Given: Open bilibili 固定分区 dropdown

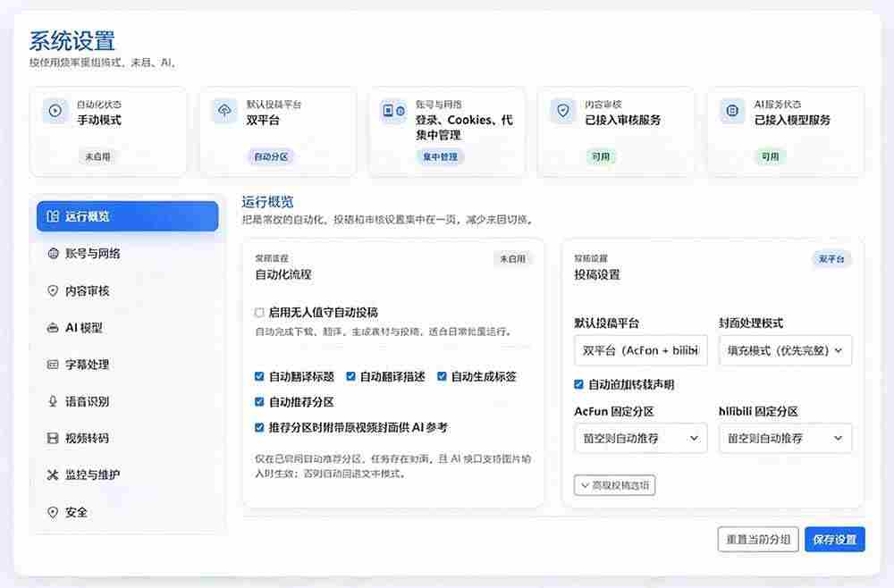Looking at the screenshot, I should pyautogui.click(x=785, y=438).
